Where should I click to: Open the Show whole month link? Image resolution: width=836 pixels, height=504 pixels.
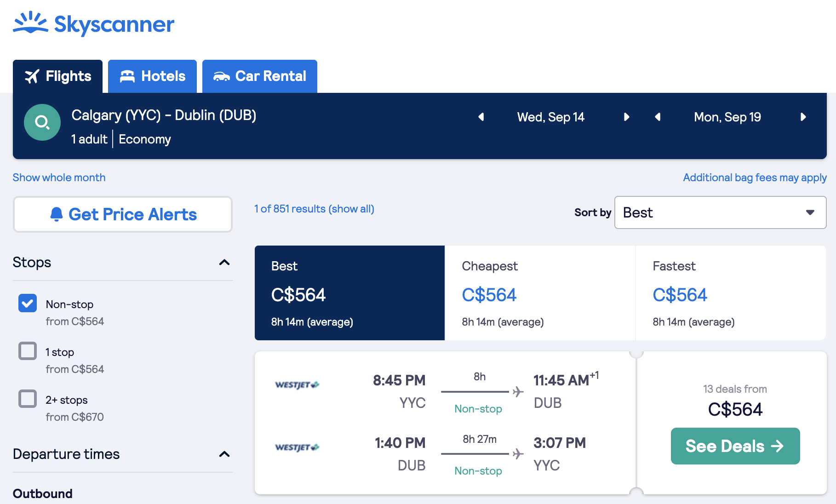click(x=59, y=178)
